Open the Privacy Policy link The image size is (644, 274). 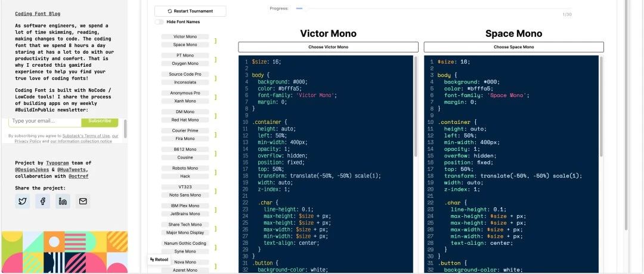[28, 141]
